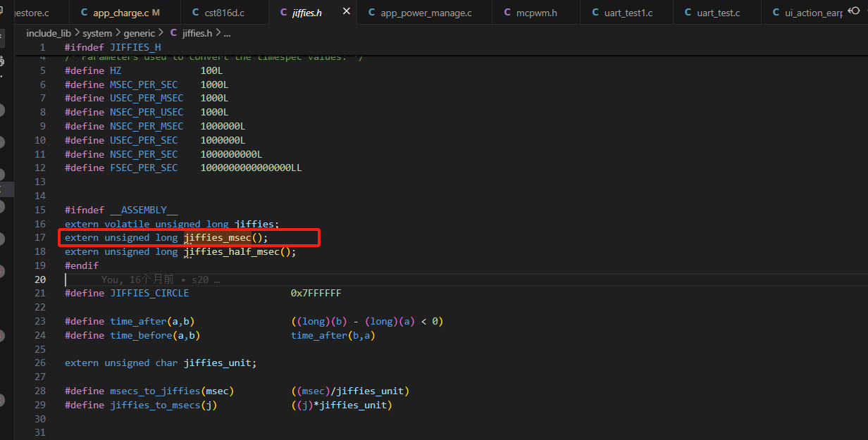This screenshot has height=440, width=868.
Task: Expand the generic breadcrumb segment
Action: tap(139, 33)
